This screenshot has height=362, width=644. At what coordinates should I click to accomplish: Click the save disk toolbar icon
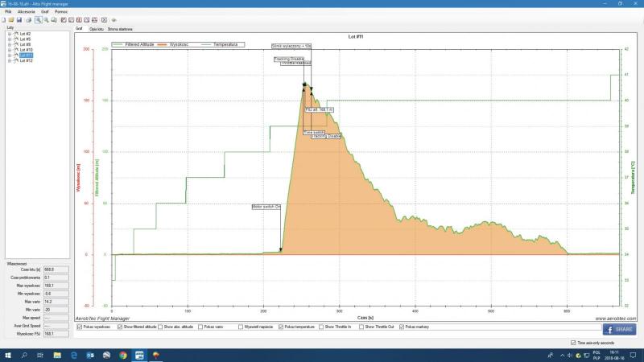point(19,19)
